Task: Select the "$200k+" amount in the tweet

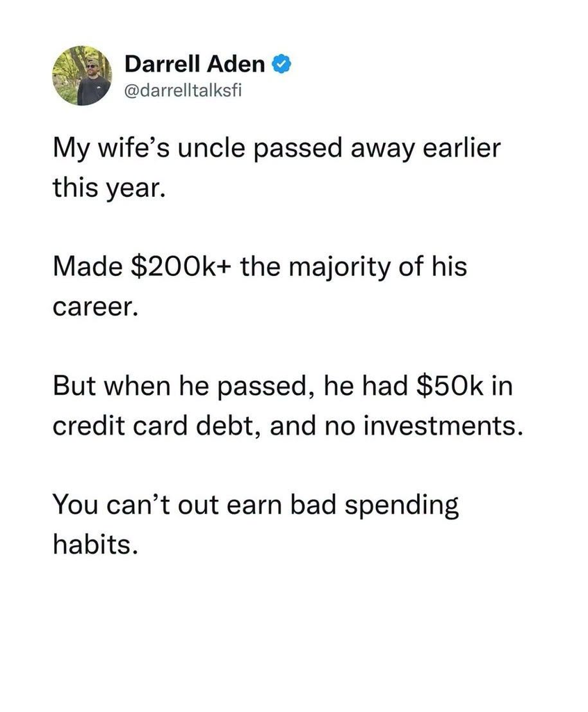Action: 181,266
